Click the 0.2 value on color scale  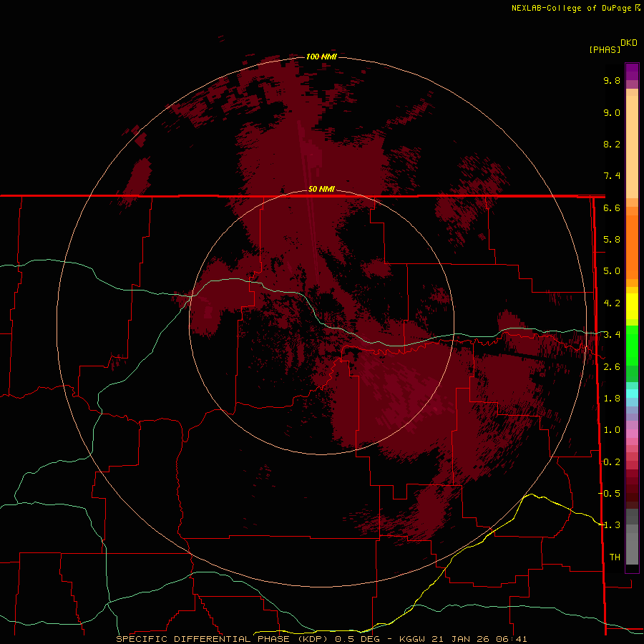click(612, 462)
